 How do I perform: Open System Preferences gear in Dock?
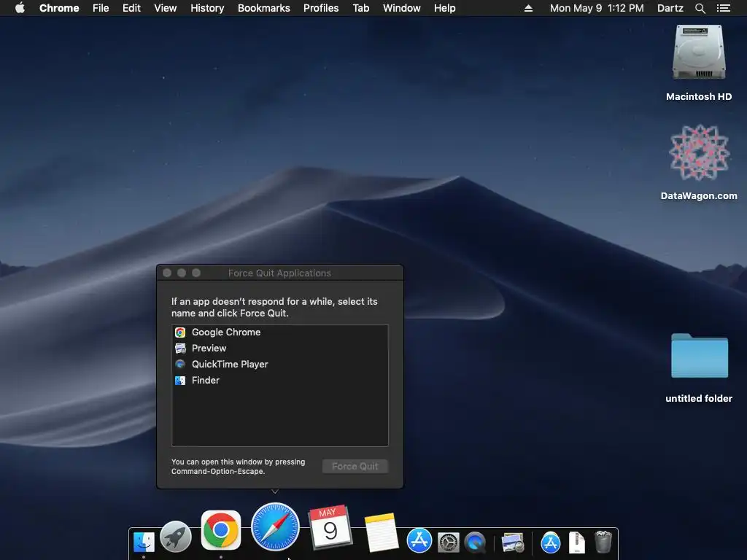[449, 542]
